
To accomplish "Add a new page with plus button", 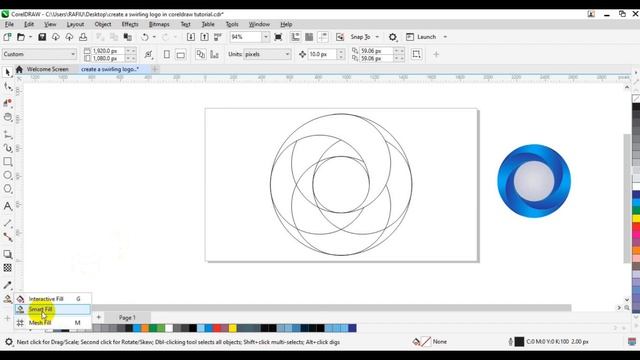I will [x=98, y=317].
